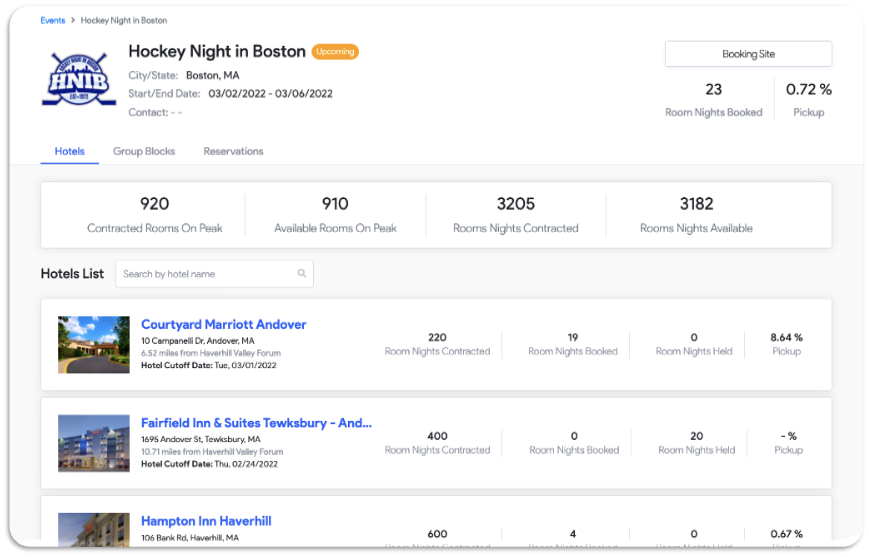Click Hampton Inn's 600 contracted value
The width and height of the screenshot is (869, 557).
[x=437, y=534]
